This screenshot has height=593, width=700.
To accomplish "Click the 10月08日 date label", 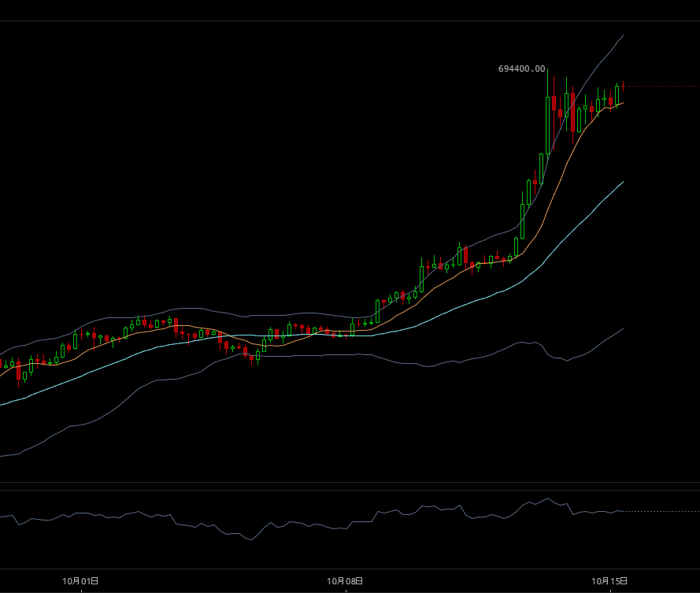I will click(345, 581).
